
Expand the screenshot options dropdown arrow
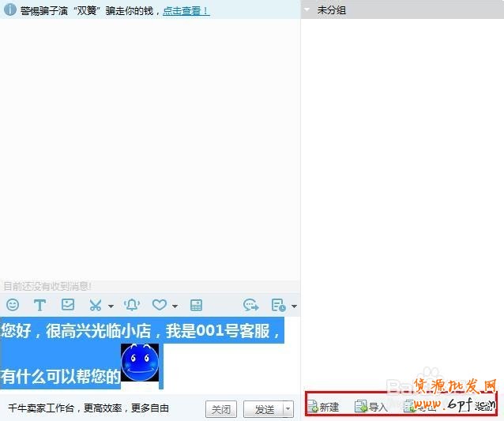111,306
